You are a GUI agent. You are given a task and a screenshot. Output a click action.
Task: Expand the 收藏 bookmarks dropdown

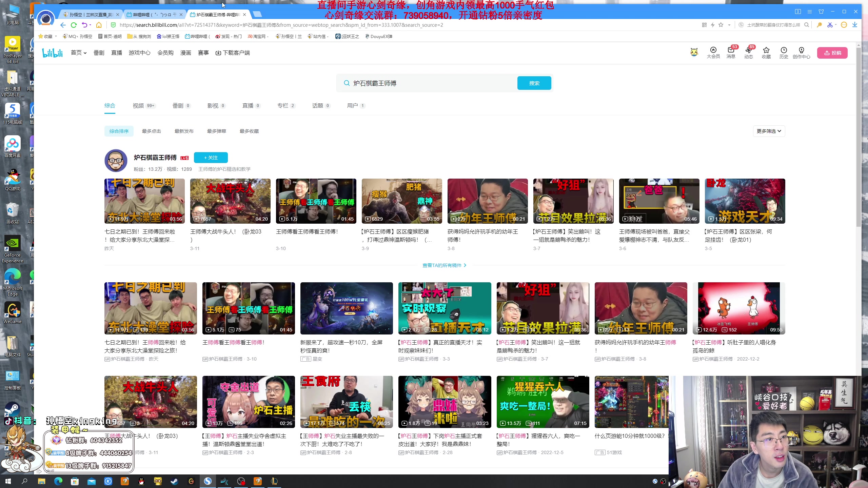point(48,36)
